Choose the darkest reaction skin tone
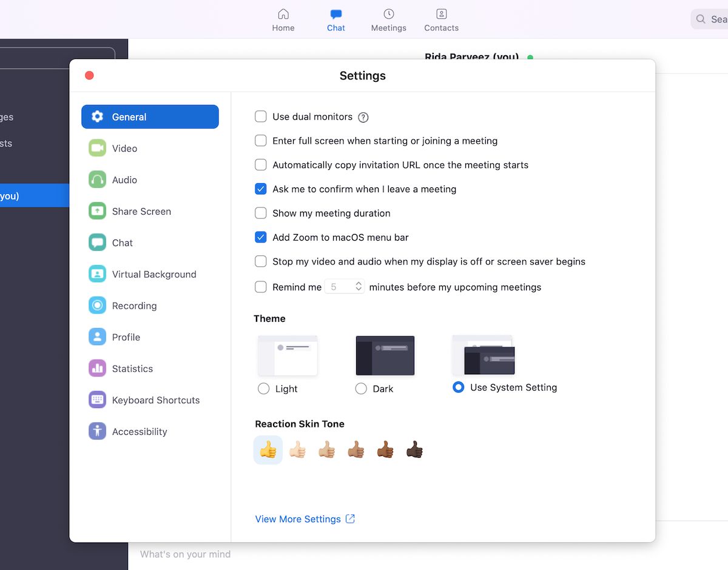 (414, 450)
